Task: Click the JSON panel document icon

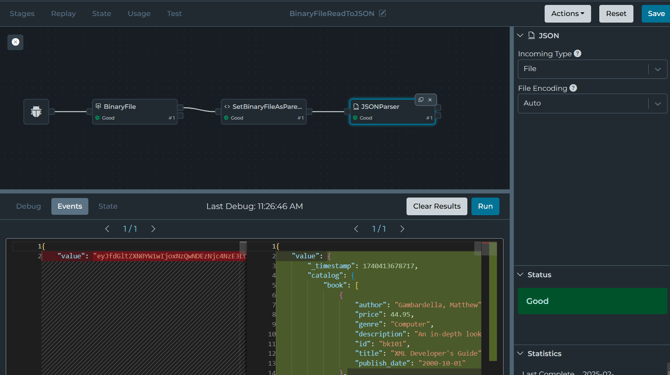Action: pyautogui.click(x=531, y=35)
